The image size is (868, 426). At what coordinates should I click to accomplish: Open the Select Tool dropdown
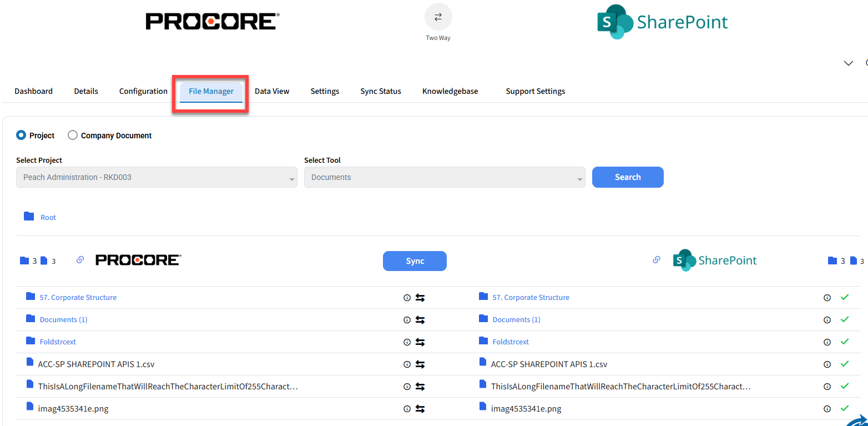(444, 177)
